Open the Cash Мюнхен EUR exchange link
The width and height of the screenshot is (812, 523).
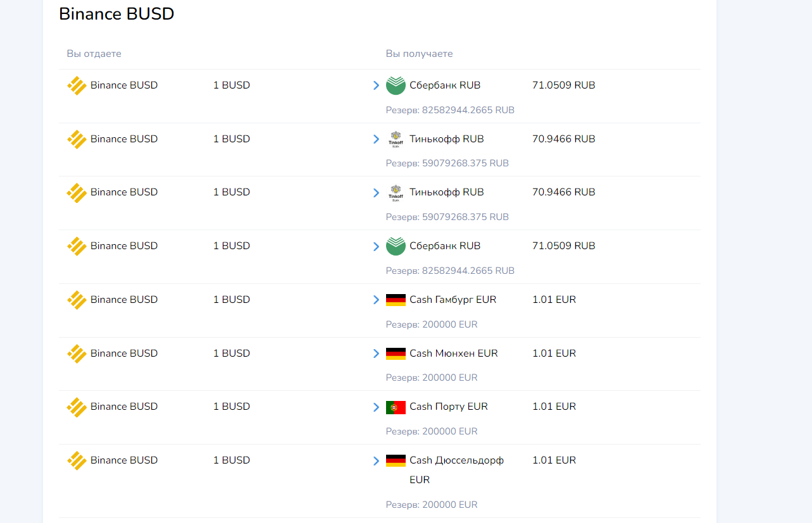[x=454, y=354]
